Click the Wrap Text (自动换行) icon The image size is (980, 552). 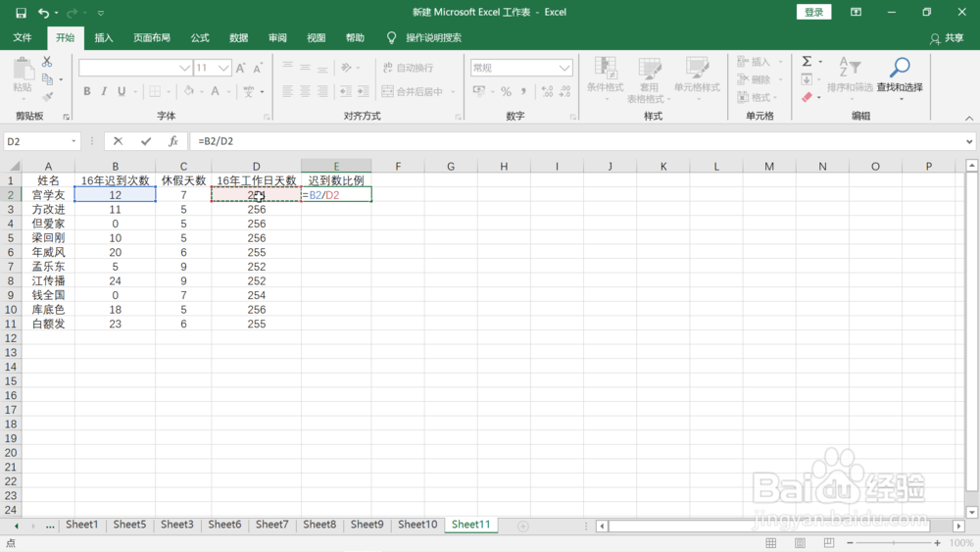point(387,68)
